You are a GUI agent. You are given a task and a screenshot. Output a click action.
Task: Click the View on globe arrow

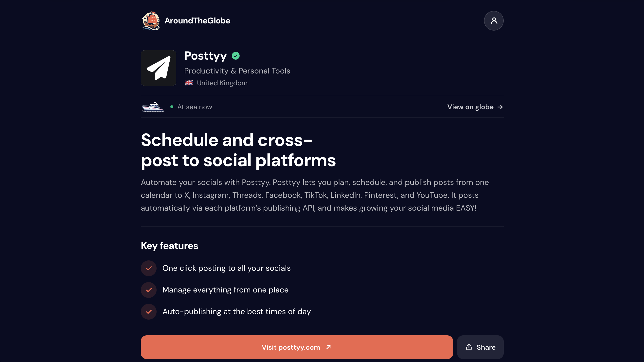[500, 107]
